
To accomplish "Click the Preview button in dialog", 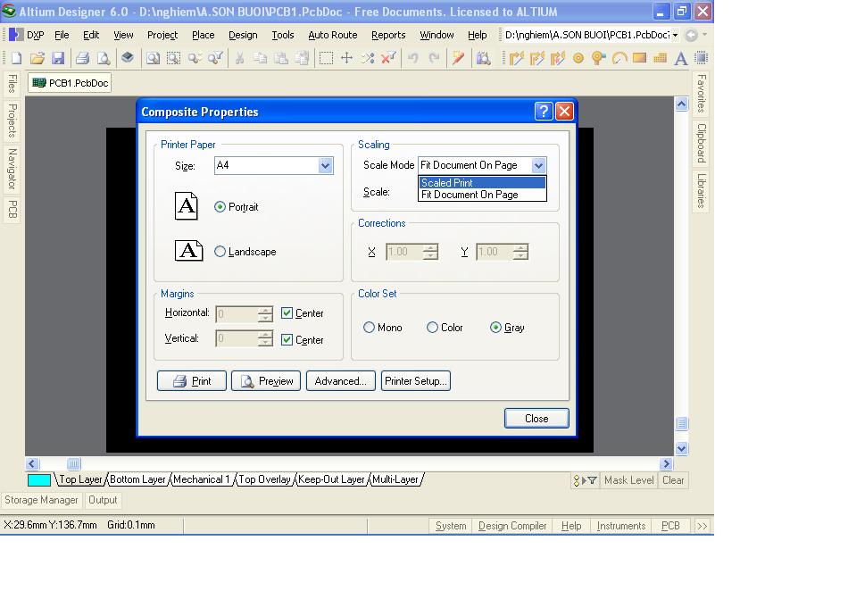I will [x=265, y=380].
